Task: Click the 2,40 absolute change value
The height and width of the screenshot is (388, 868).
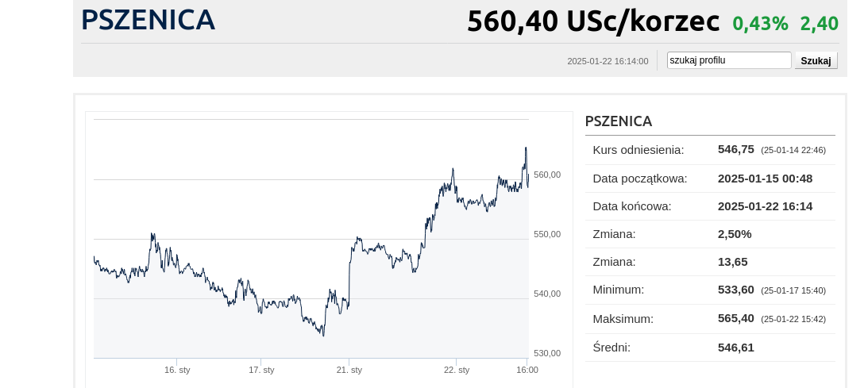Action: [x=819, y=24]
